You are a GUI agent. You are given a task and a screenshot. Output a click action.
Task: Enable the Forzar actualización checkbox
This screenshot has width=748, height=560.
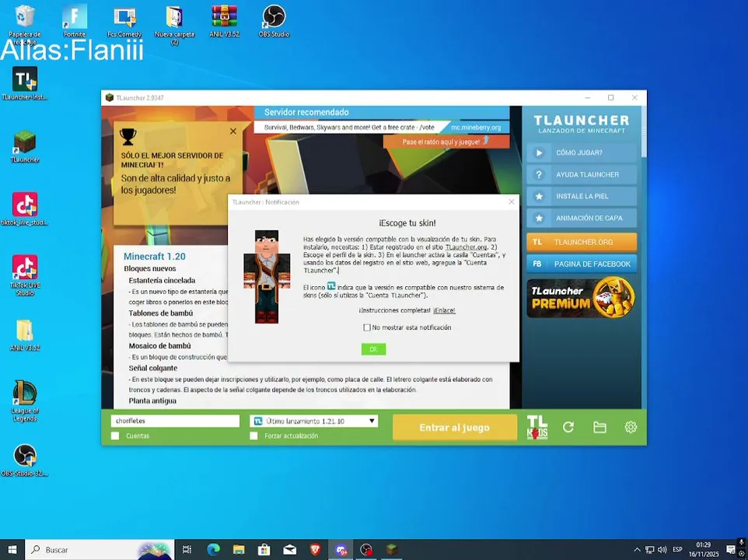click(x=253, y=436)
